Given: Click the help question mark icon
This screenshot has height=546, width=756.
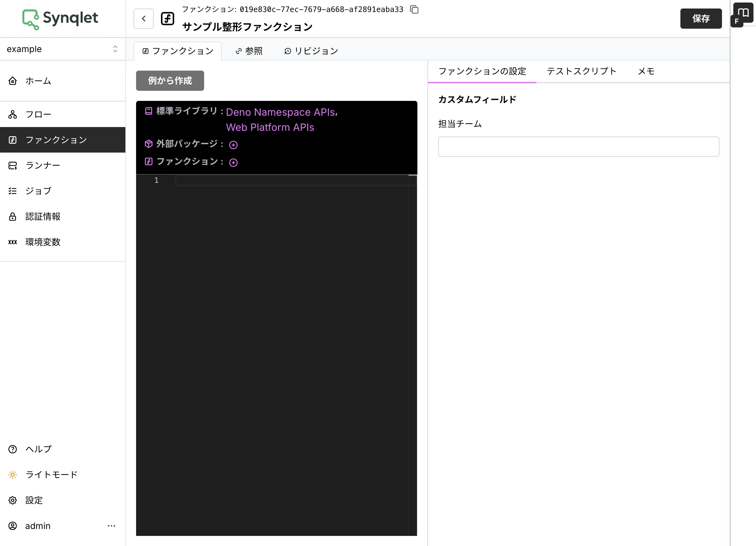Looking at the screenshot, I should pos(13,449).
